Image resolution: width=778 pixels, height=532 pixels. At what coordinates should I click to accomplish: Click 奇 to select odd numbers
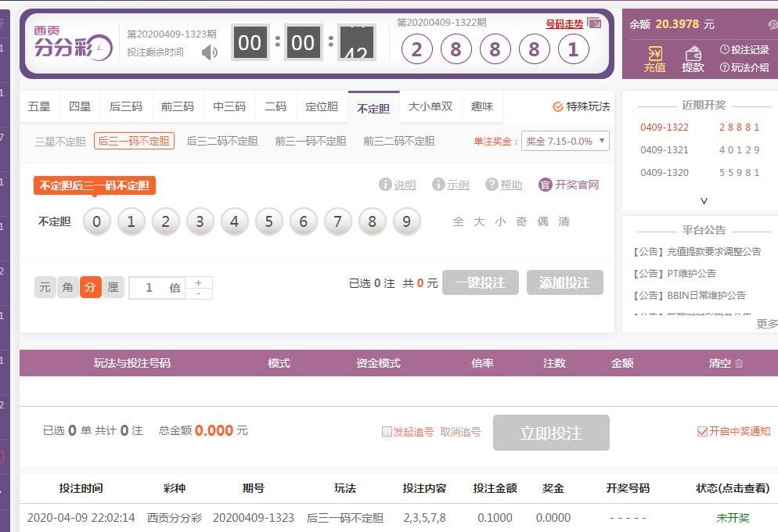[x=521, y=221]
